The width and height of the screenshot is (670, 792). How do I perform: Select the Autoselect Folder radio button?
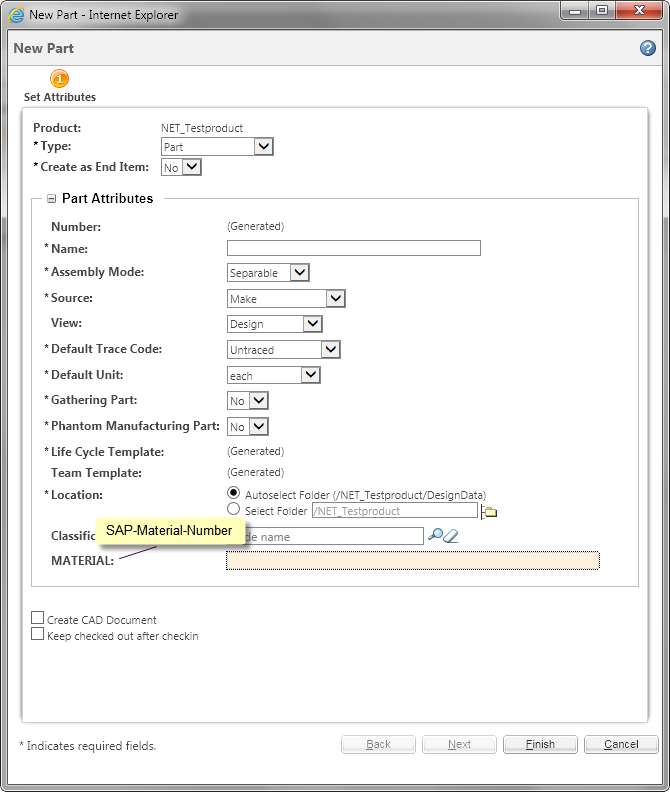click(233, 492)
